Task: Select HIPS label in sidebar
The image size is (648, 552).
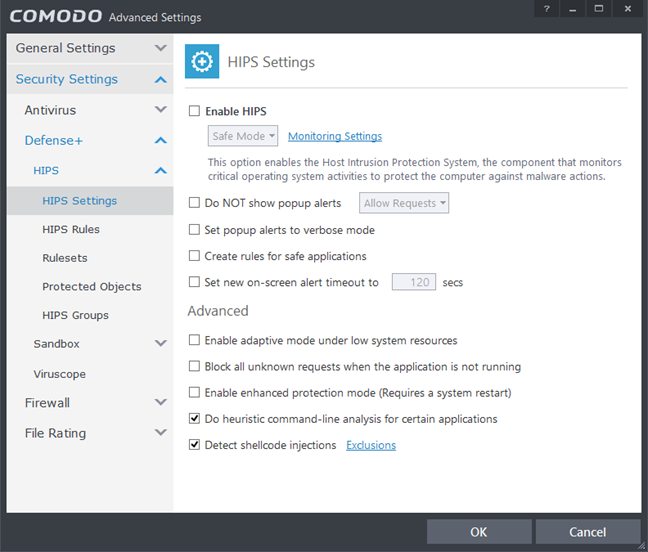Action: click(x=46, y=171)
